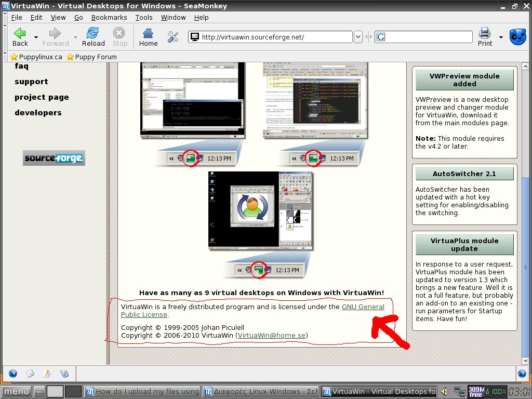The width and height of the screenshot is (532, 399).
Task: Switch to first virtual desktop pager
Action: tap(55, 392)
